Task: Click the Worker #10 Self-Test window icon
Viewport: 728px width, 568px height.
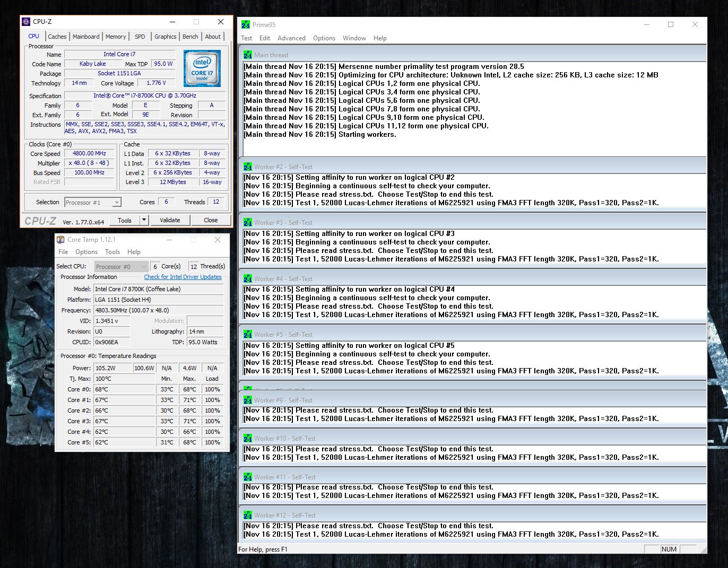Action: pyautogui.click(x=248, y=438)
